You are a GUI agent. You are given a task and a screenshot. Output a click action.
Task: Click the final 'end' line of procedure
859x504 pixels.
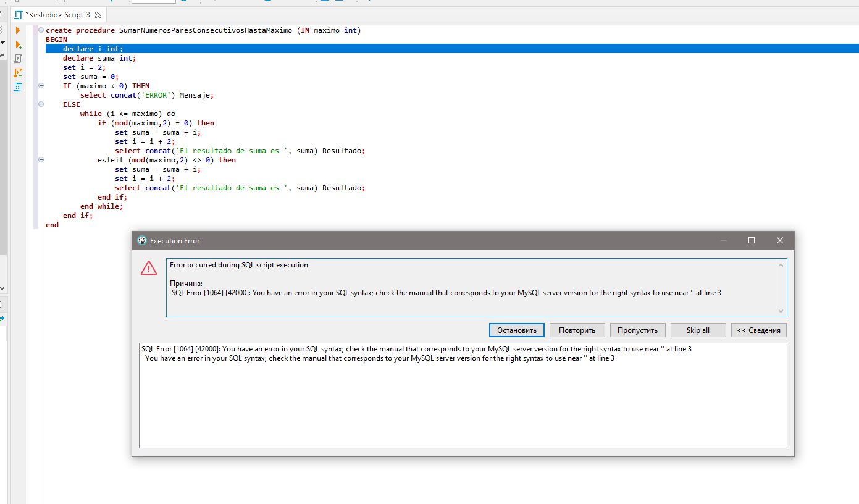click(x=52, y=225)
